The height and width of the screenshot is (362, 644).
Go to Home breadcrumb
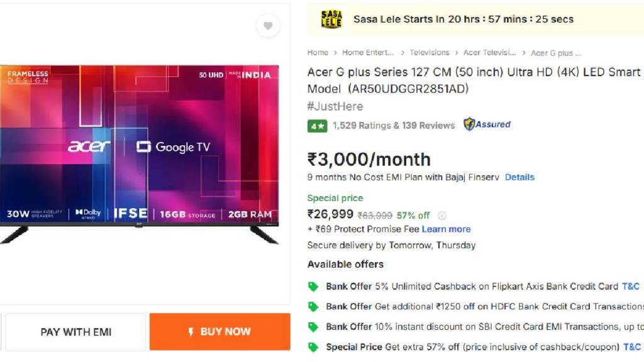point(318,53)
